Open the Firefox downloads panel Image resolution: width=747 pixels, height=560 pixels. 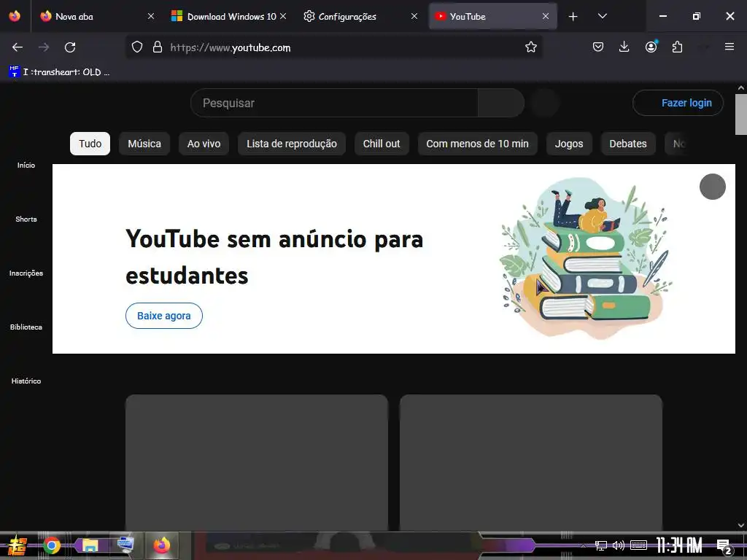coord(624,47)
